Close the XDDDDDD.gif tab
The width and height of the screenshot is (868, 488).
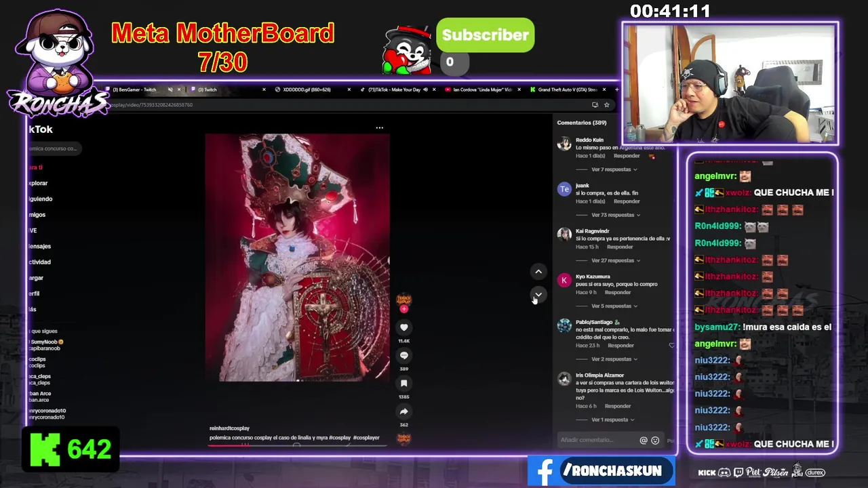(349, 89)
